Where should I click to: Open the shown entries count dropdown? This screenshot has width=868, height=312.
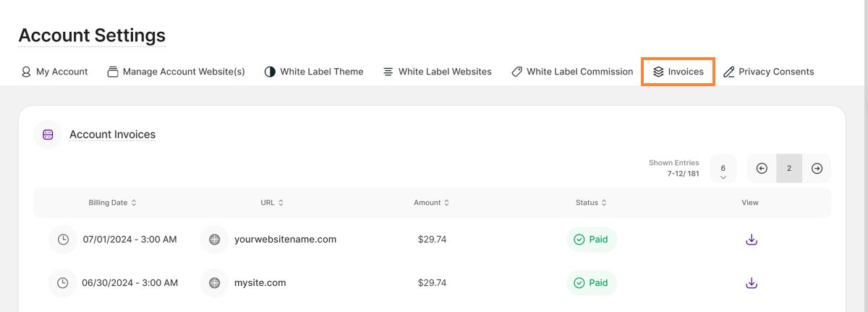[x=723, y=169]
